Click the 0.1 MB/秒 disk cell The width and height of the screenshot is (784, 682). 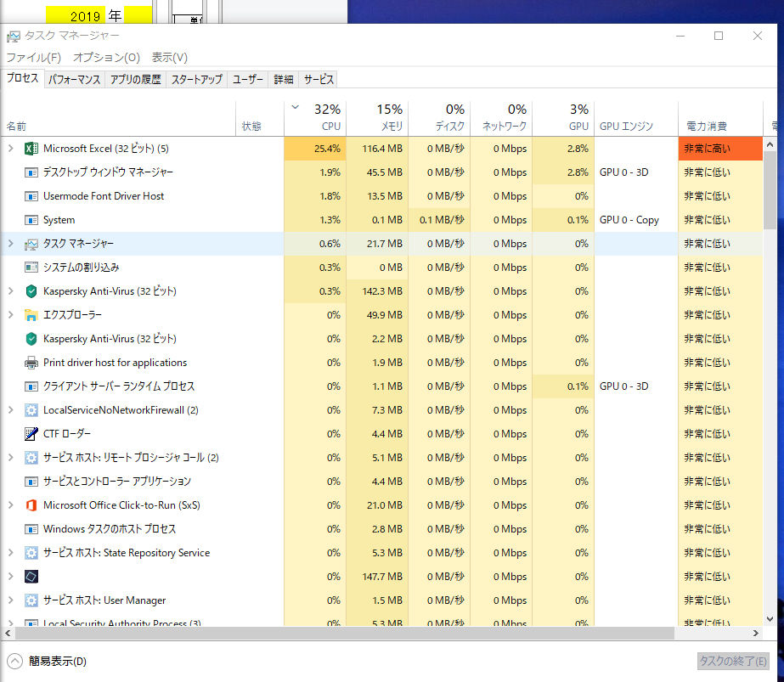pyautogui.click(x=439, y=220)
